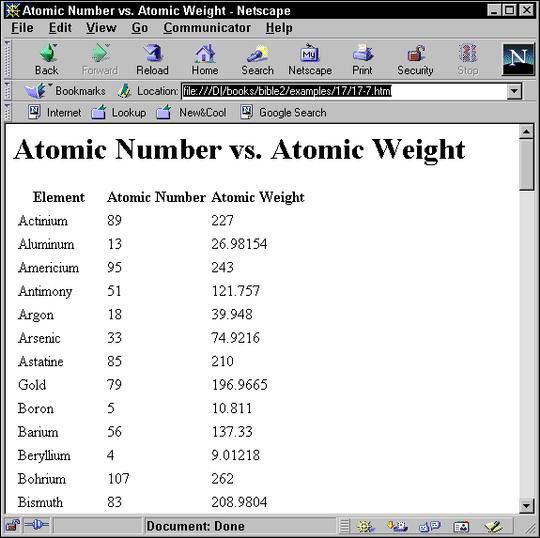This screenshot has height=538, width=540.
Task: Open the View menu
Action: click(x=101, y=28)
